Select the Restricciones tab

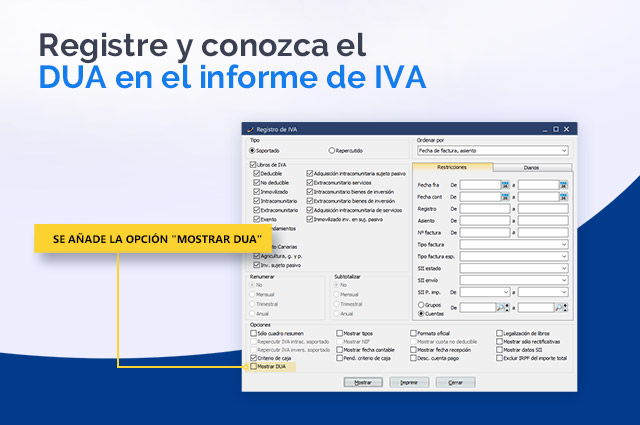pos(454,168)
